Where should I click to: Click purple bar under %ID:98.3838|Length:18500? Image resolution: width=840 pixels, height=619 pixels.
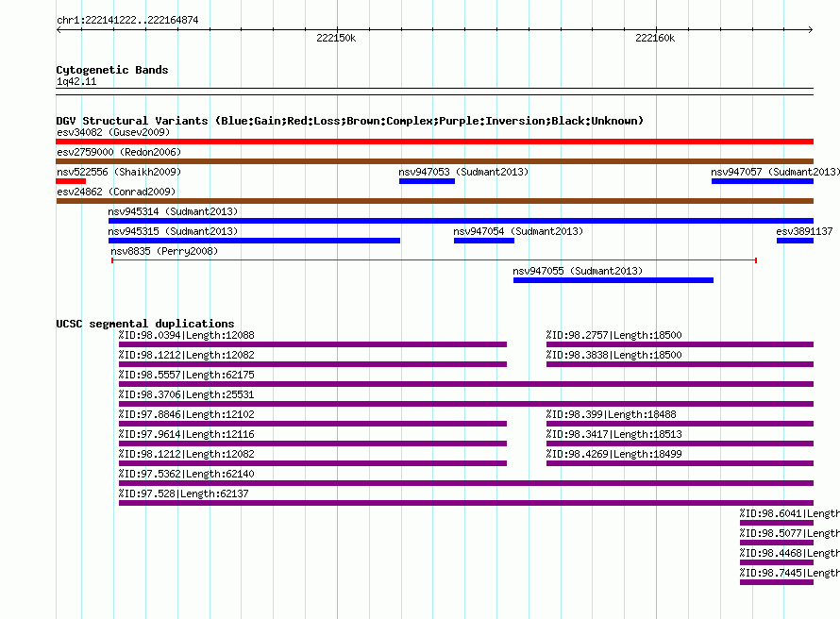tap(680, 364)
